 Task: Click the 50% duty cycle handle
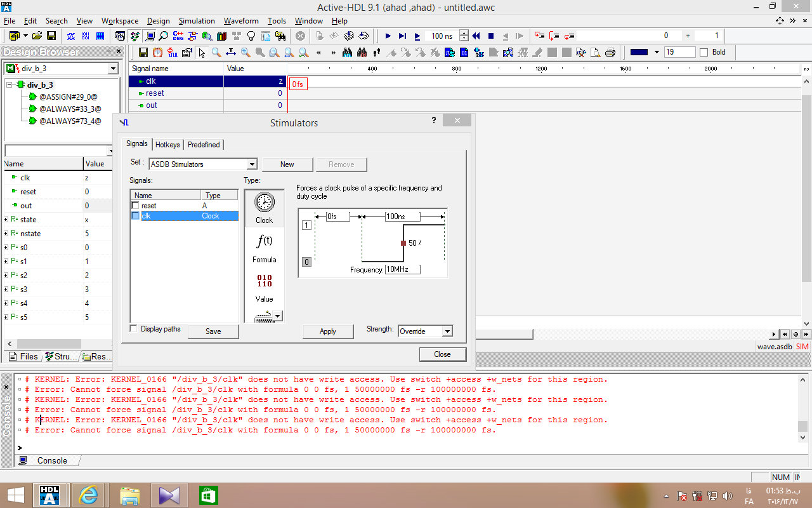(x=403, y=243)
